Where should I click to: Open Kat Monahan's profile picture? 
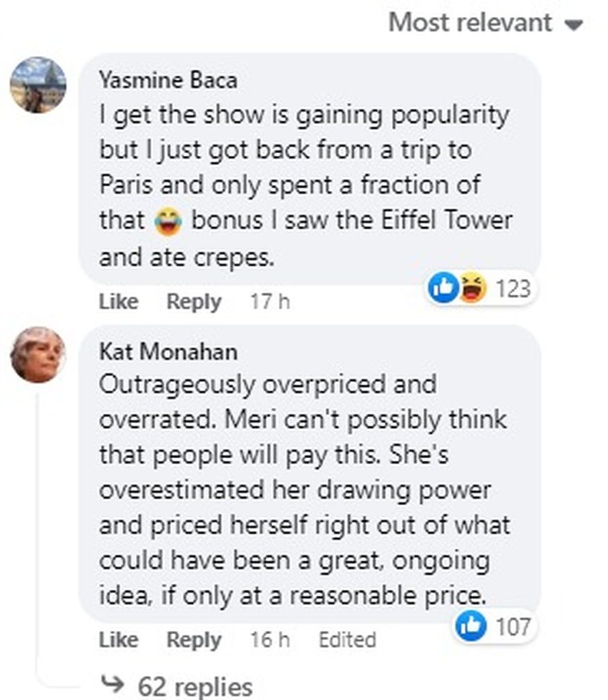point(38,354)
